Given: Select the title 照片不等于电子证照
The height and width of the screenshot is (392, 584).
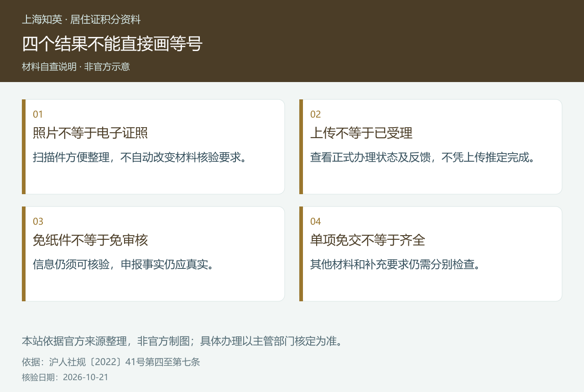Looking at the screenshot, I should (90, 133).
